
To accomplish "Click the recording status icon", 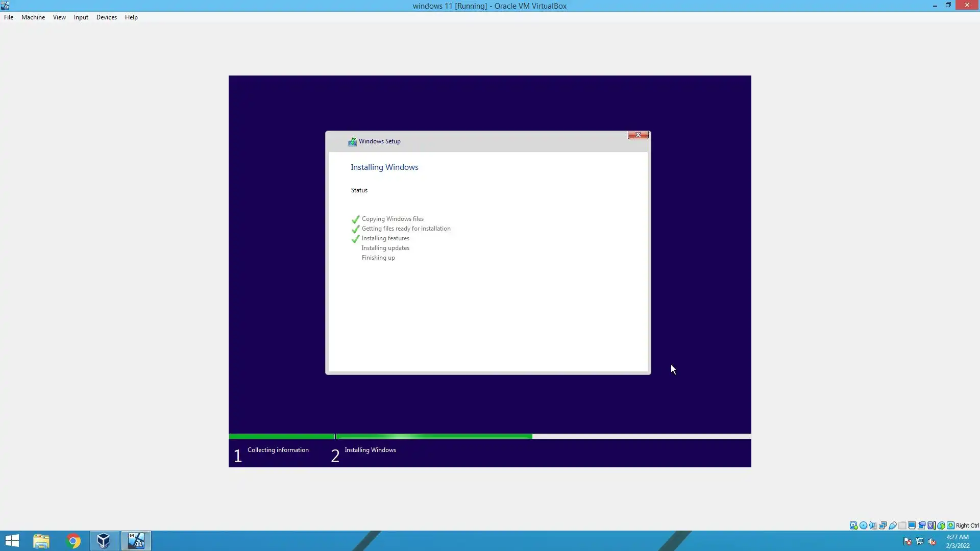I will [x=922, y=525].
